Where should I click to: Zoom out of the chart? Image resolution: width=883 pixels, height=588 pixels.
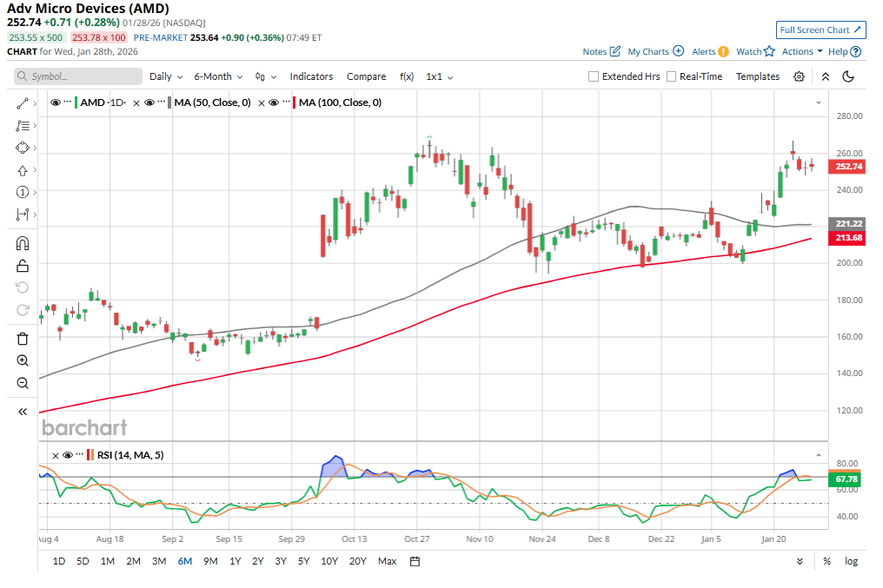point(23,383)
